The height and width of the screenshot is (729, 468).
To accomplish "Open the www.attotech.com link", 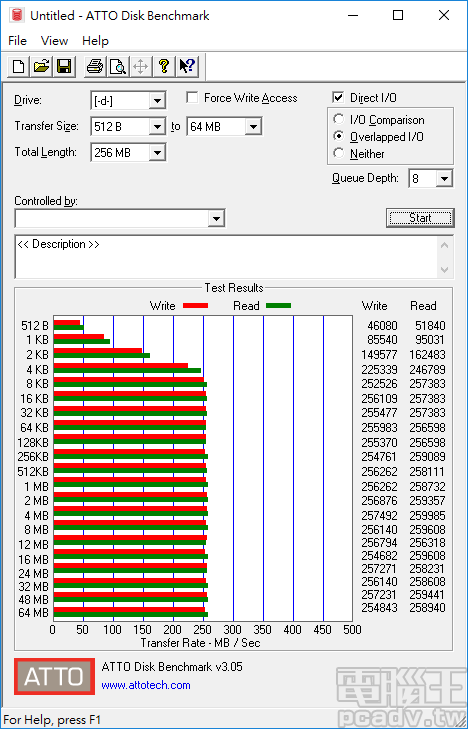I will [x=146, y=685].
